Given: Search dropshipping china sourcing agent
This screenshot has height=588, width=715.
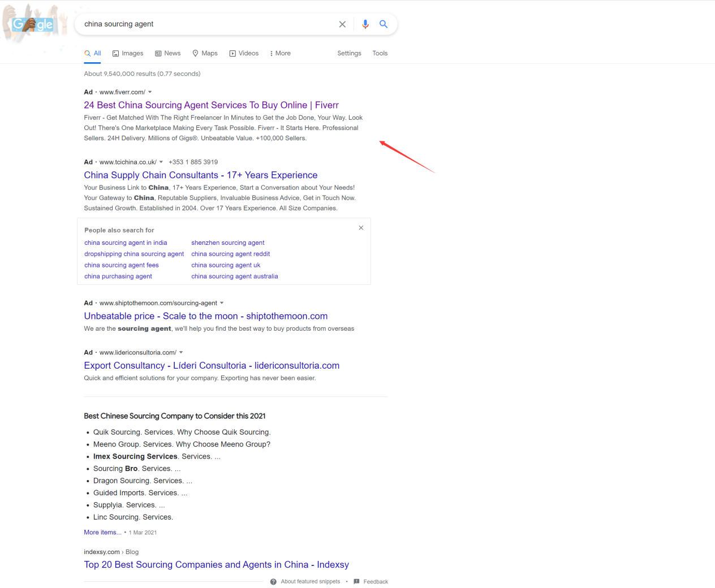Looking at the screenshot, I should 134,254.
